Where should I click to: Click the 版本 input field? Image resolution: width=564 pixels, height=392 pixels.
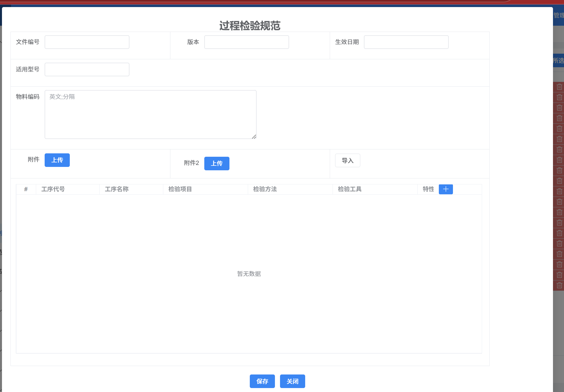click(246, 42)
